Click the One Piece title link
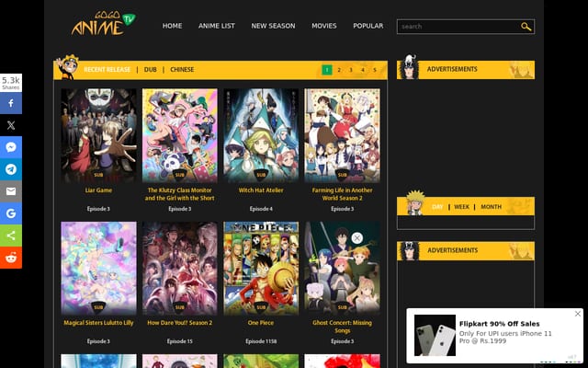Viewport: 588px width, 368px height. pos(261,323)
